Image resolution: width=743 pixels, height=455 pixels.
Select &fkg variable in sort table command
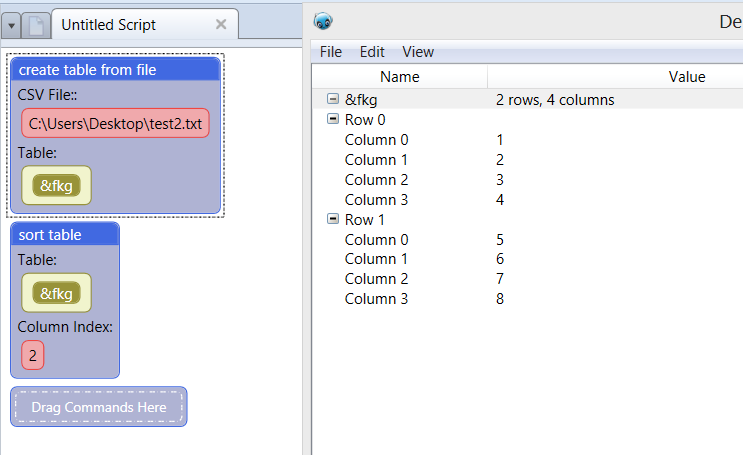(56, 293)
